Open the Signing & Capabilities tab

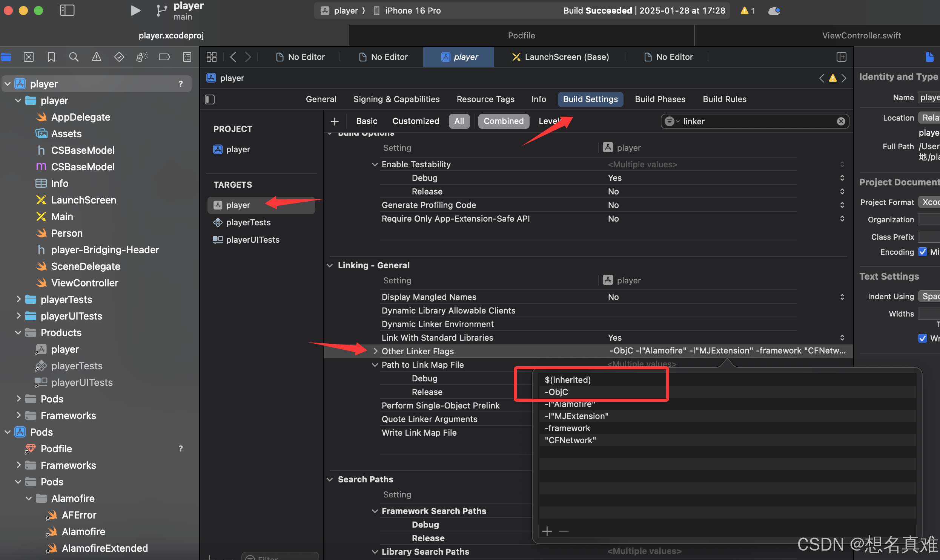click(396, 99)
